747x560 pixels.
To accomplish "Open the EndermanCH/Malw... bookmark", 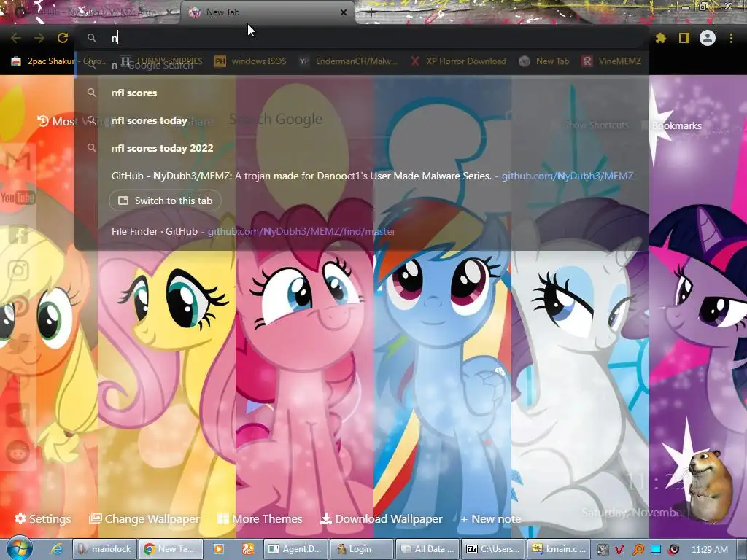I will click(348, 61).
